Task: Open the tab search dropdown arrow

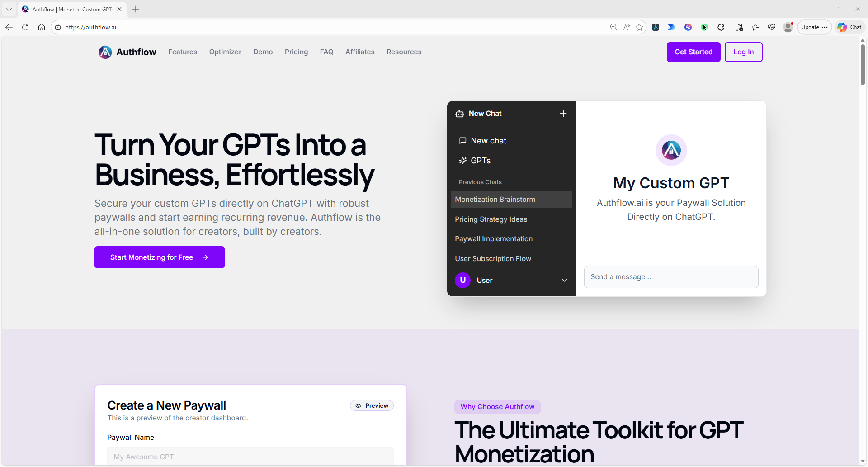Action: 9,9
